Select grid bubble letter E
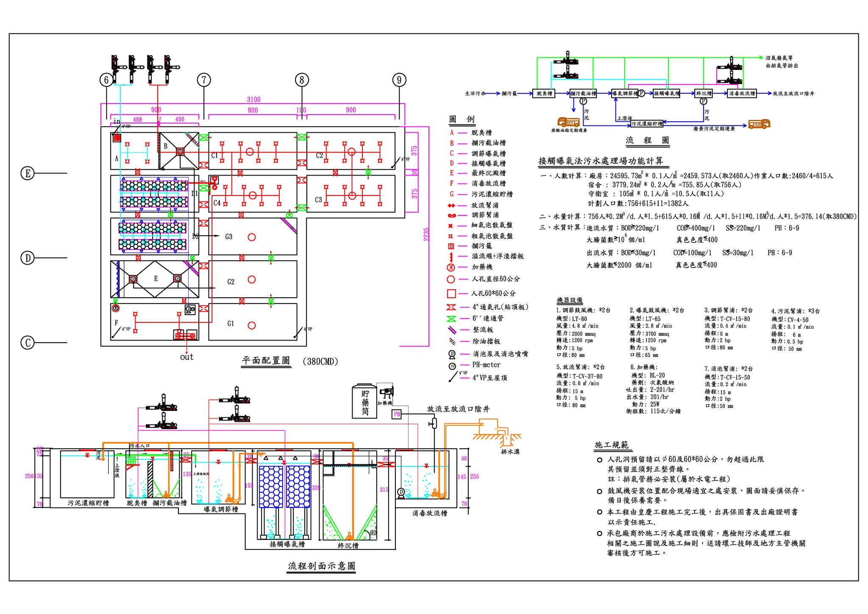Screen dimensions: 868x614 [x=28, y=173]
